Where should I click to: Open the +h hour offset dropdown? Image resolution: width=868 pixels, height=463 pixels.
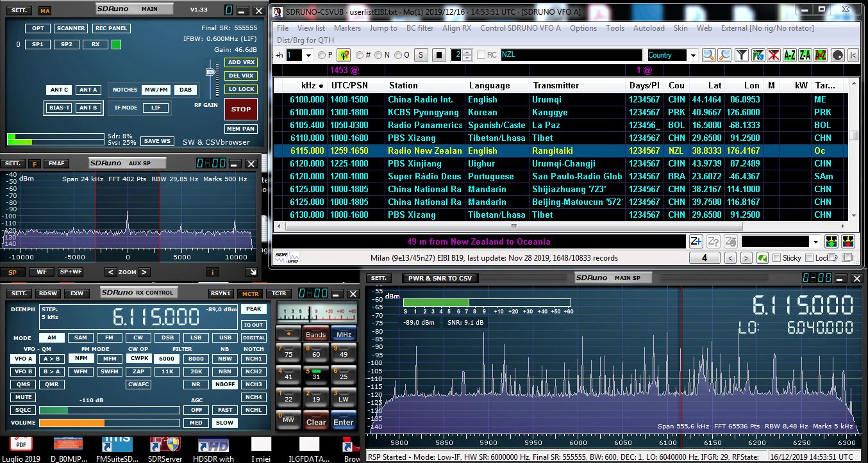pos(308,55)
